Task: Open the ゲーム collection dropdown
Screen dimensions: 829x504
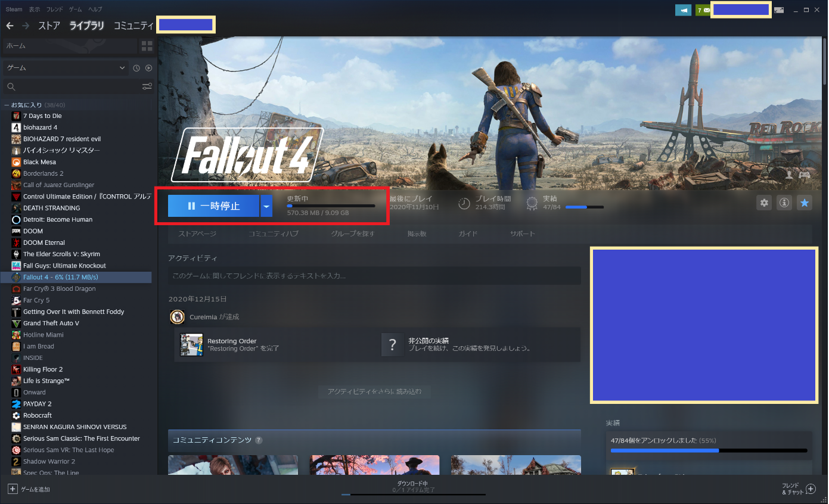Action: (66, 67)
